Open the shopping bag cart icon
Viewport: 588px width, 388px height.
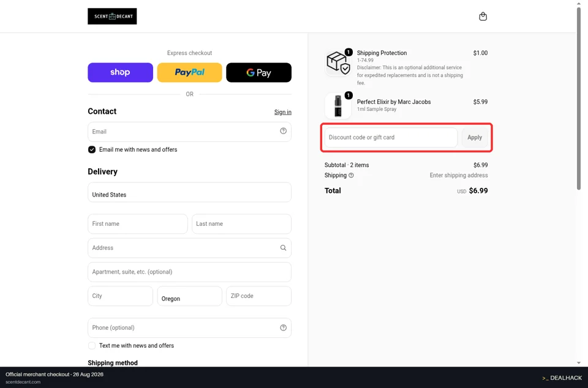[483, 17]
